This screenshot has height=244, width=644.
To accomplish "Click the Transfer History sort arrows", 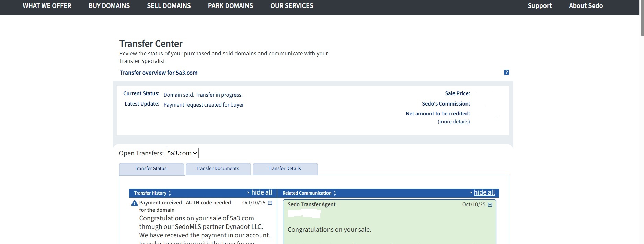I will [x=170, y=193].
